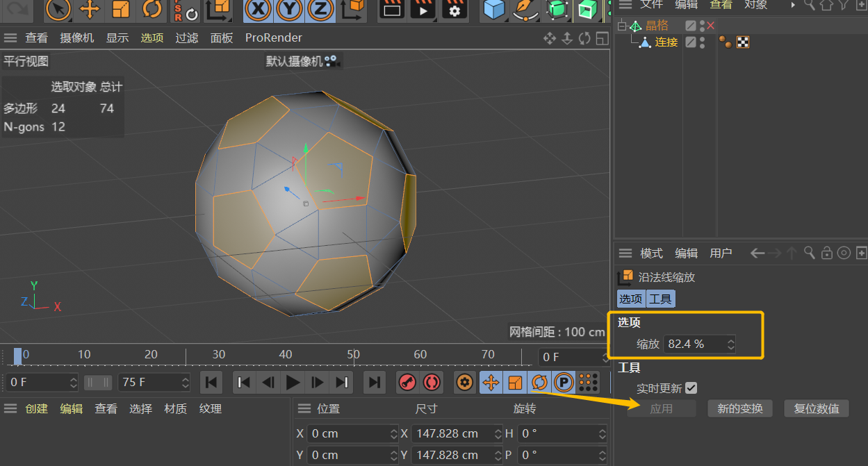Collapse the 晶格 object tree node
This screenshot has width=868, height=466.
621,26
